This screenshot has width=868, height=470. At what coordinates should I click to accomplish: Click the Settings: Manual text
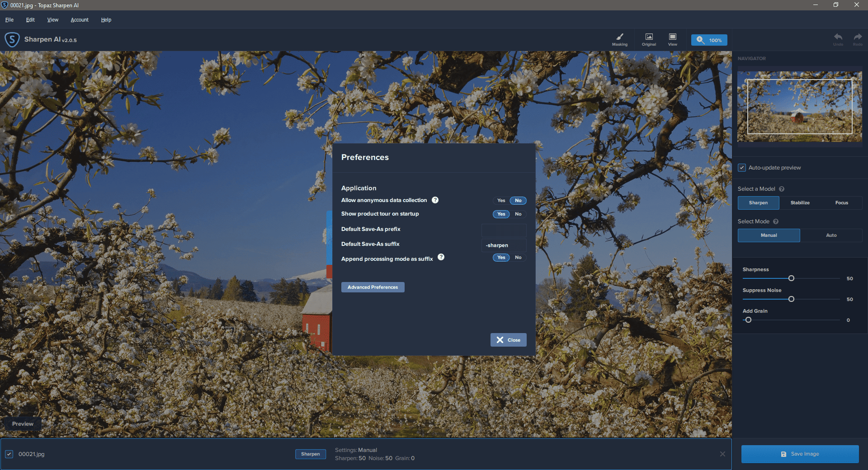[356, 450]
